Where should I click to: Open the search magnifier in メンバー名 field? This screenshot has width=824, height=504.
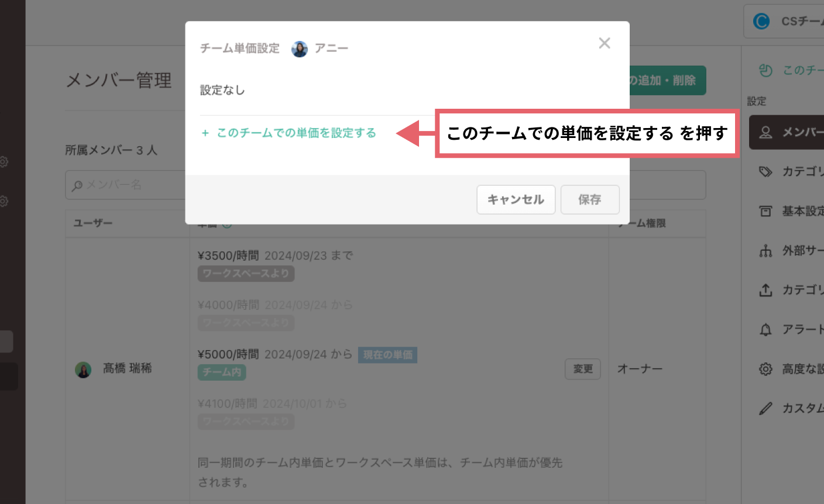click(x=77, y=185)
